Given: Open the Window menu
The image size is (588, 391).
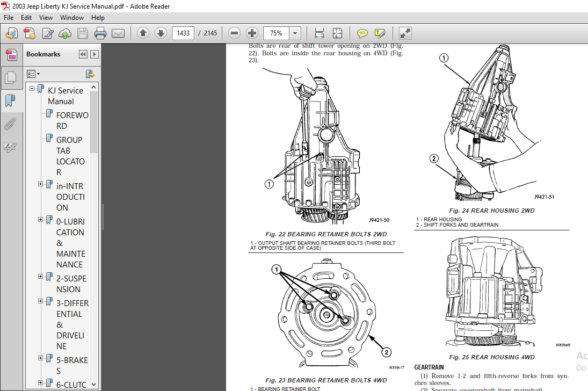Looking at the screenshot, I should pos(71,18).
